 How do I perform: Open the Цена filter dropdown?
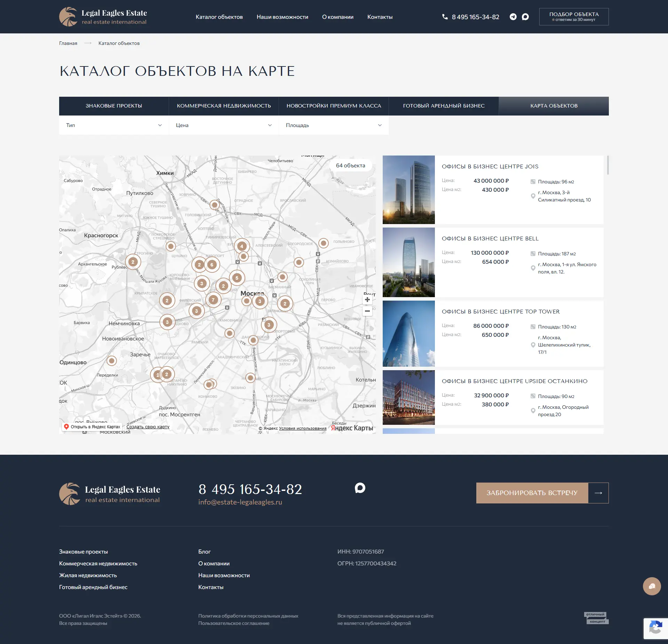coord(224,125)
